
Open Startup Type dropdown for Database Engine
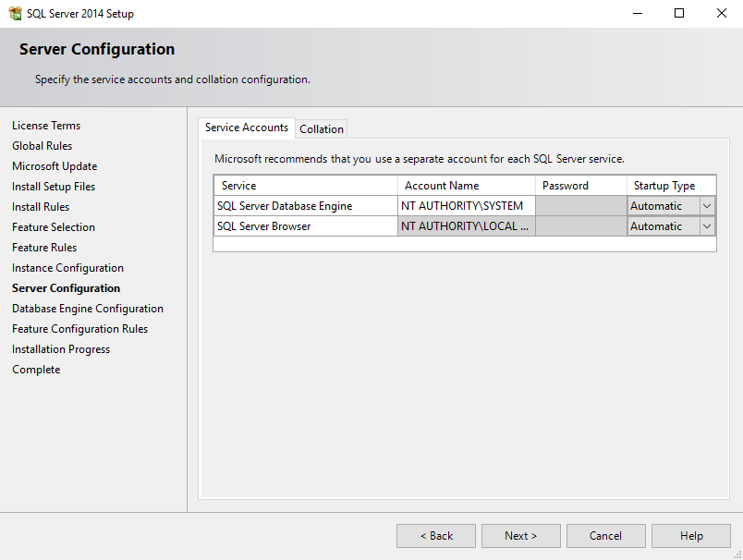pos(707,206)
